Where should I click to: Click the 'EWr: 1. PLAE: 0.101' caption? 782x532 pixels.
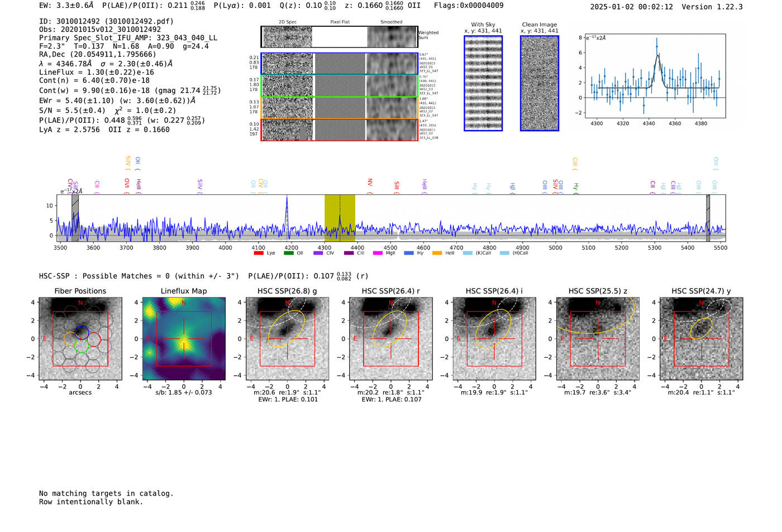pyautogui.click(x=289, y=400)
